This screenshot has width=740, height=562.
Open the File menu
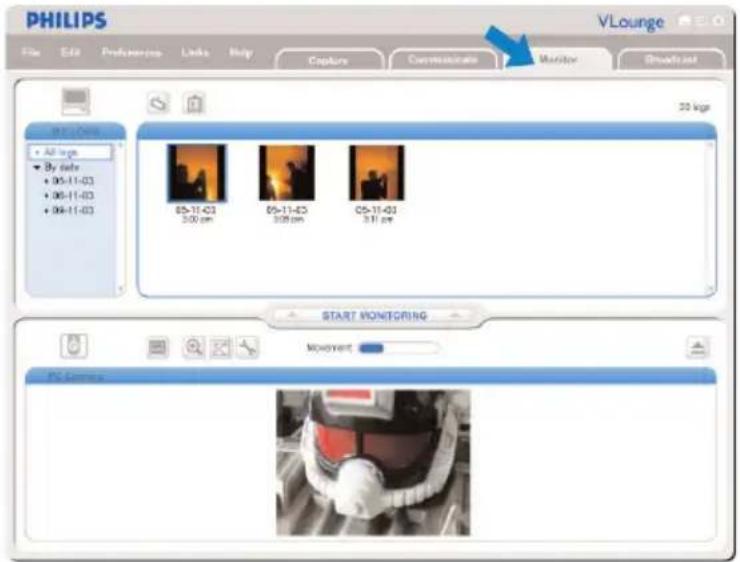[x=31, y=52]
